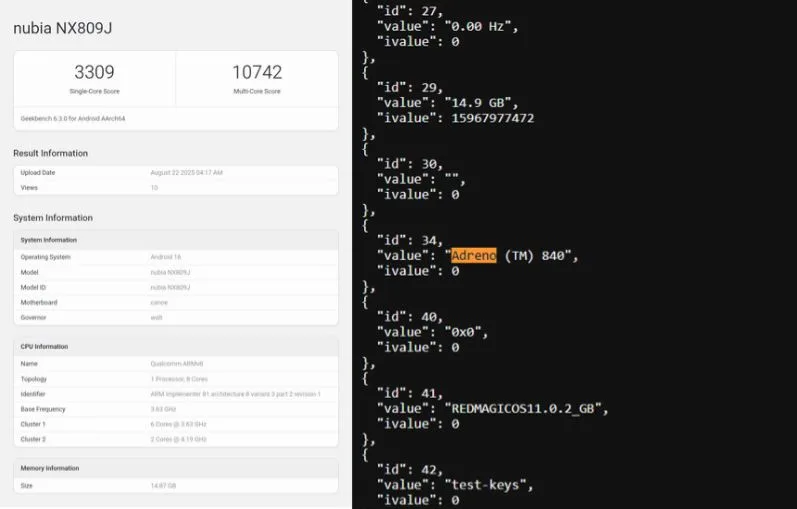Click the 'Android 16' value
Viewport: 797px width, 509px height.
pos(166,257)
